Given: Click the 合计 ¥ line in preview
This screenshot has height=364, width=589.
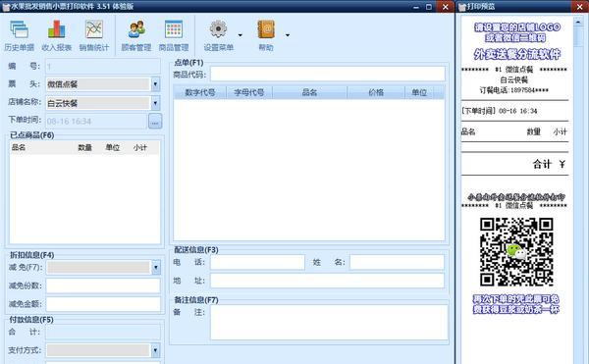Looking at the screenshot, I should point(549,164).
